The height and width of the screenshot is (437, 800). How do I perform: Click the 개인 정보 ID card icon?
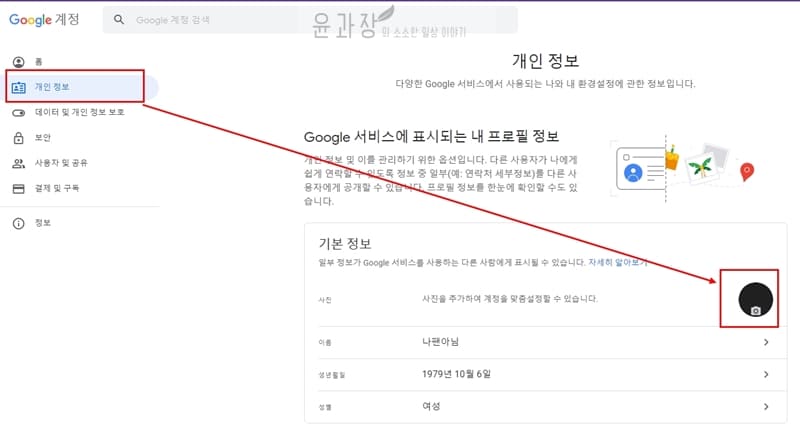18,88
